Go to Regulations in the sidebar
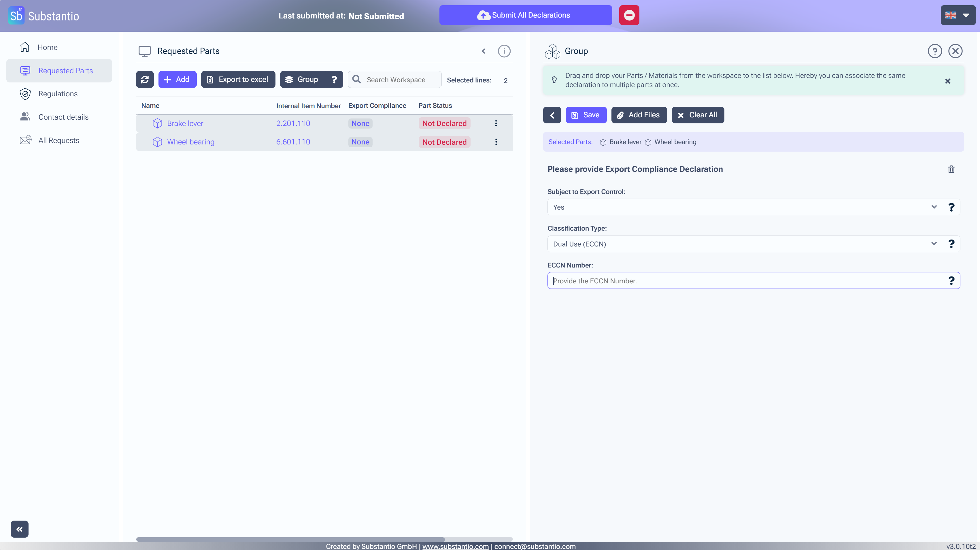Viewport: 980px width, 550px height. point(58,94)
